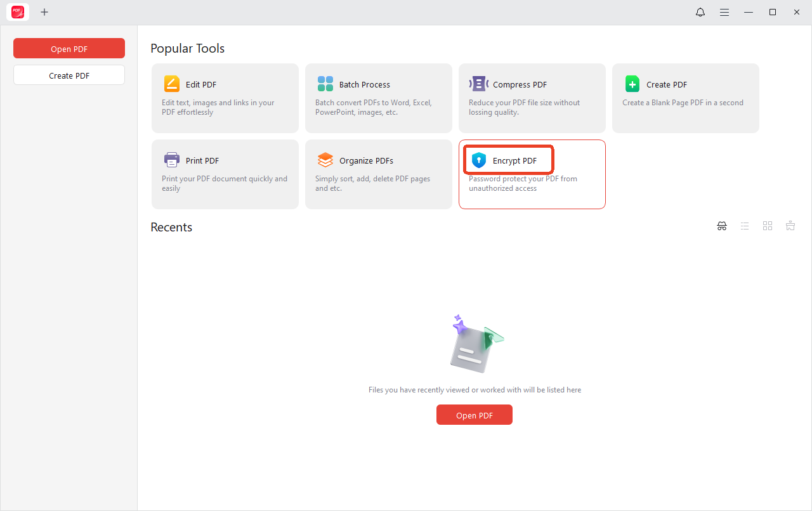Click the Encrypt PDF shield icon
The image size is (812, 511).
pyautogui.click(x=479, y=160)
